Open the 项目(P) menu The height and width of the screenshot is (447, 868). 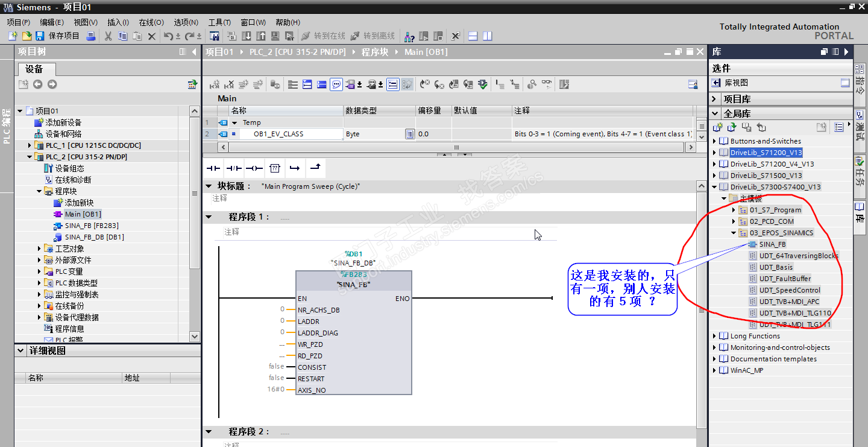(x=19, y=22)
